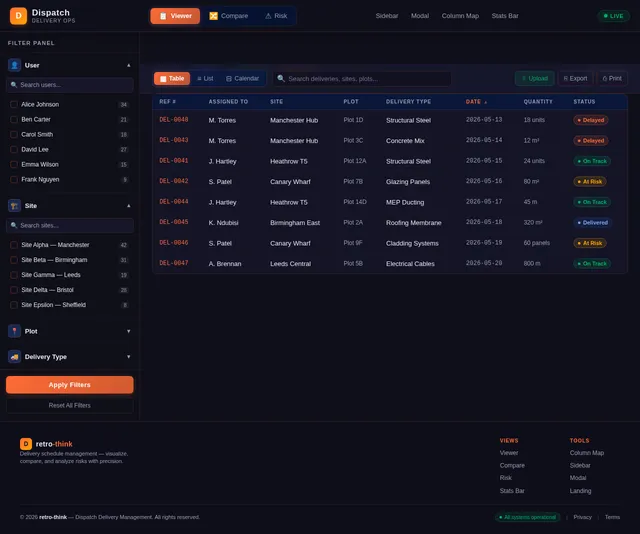
Task: Click the Site filter building icon
Action: [x=14, y=205]
